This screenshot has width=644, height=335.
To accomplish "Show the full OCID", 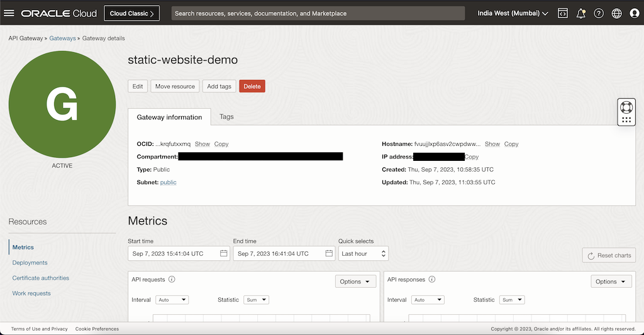I will 202,144.
